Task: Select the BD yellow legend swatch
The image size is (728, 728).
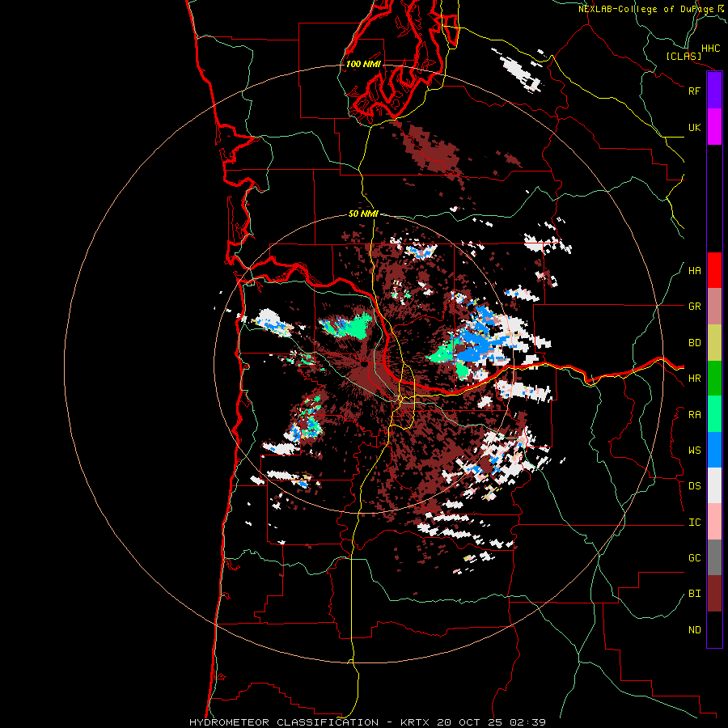Action: point(714,342)
